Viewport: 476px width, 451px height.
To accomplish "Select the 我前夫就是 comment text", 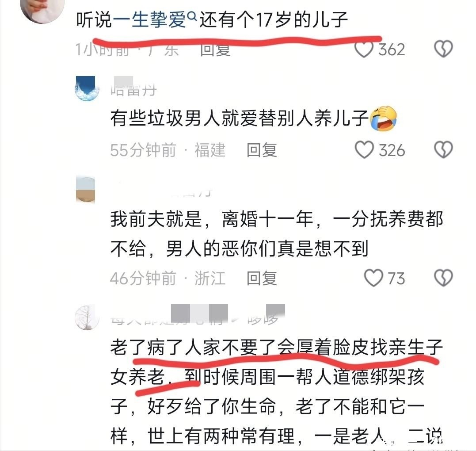I will 277,233.
